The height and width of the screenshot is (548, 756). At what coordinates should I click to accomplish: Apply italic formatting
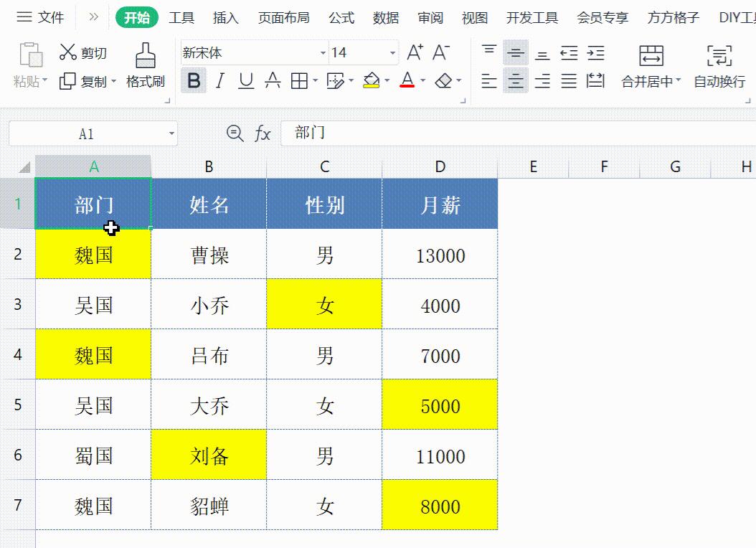pyautogui.click(x=219, y=80)
